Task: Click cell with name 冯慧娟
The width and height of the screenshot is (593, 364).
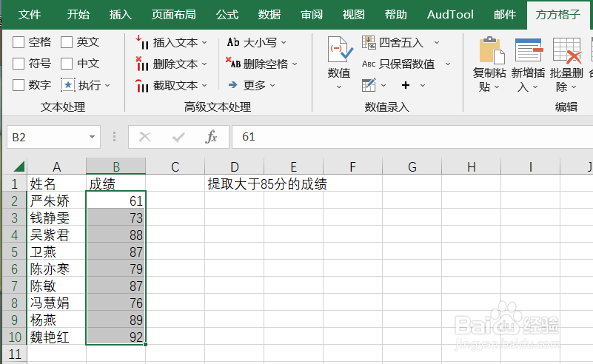Action: pos(57,303)
